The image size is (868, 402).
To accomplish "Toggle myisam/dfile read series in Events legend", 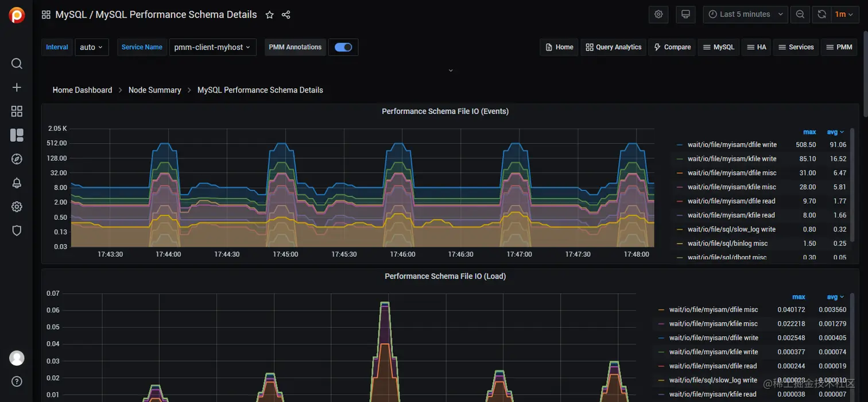I will (x=731, y=201).
